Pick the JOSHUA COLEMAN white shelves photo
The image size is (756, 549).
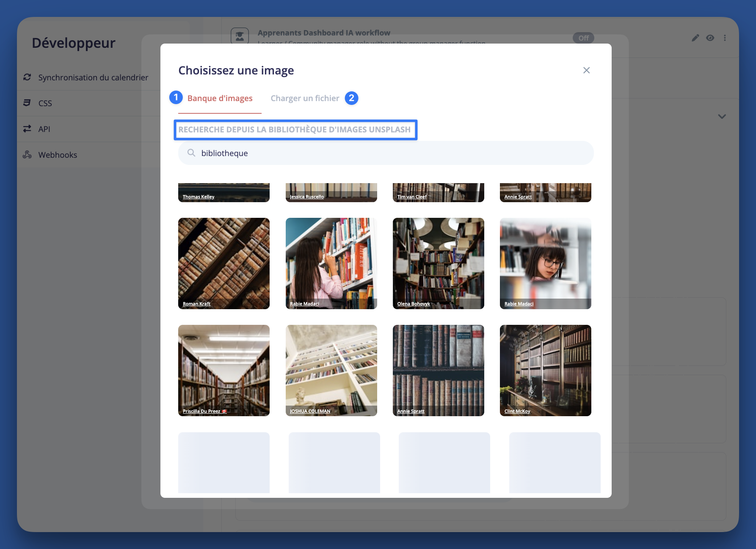(x=331, y=371)
